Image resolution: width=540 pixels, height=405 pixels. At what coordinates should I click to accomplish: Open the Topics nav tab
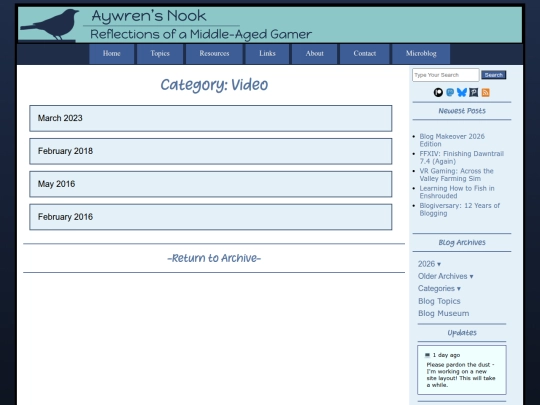click(x=160, y=54)
